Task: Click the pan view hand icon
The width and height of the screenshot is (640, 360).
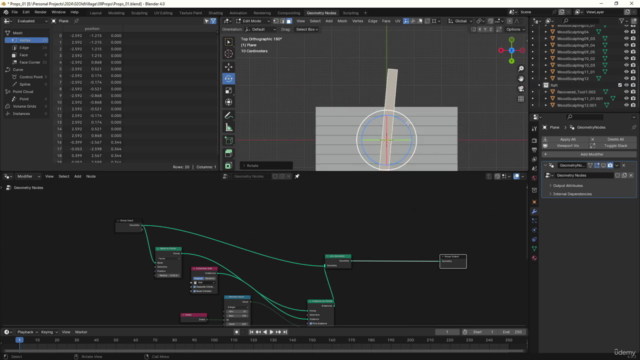Action: (521, 78)
